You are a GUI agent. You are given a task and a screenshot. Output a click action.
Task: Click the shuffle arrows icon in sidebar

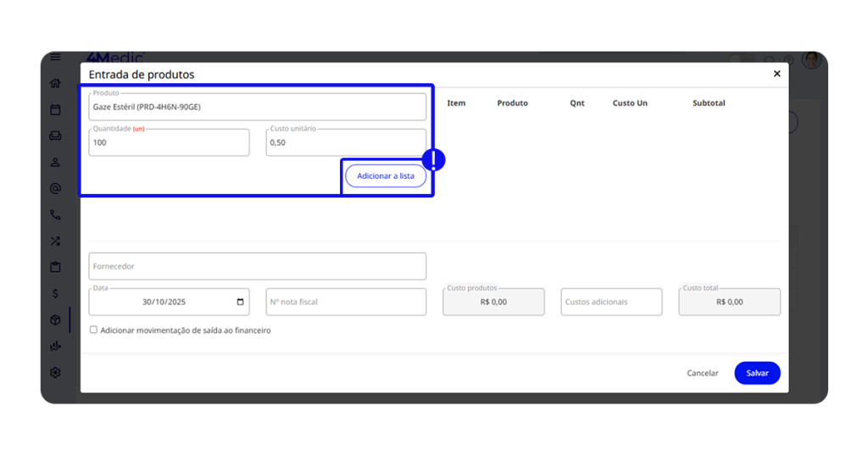tap(55, 241)
